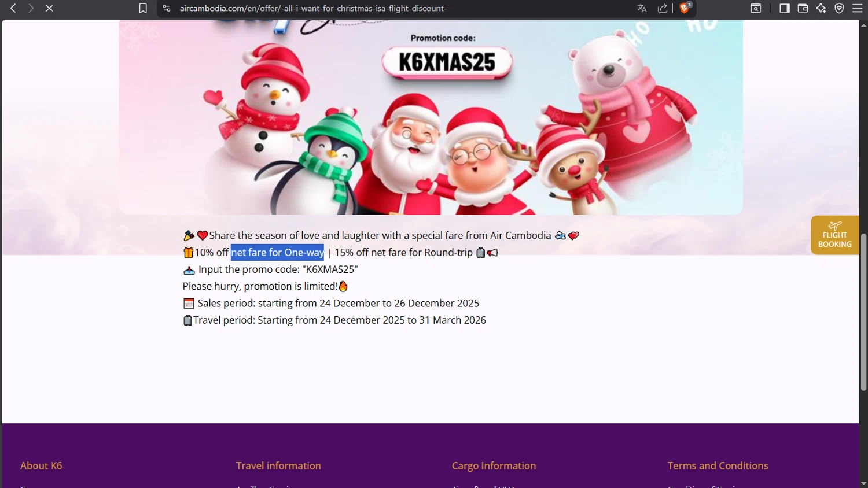The width and height of the screenshot is (868, 488).
Task: Open the Terms and Conditions footer heading
Action: [x=718, y=465]
